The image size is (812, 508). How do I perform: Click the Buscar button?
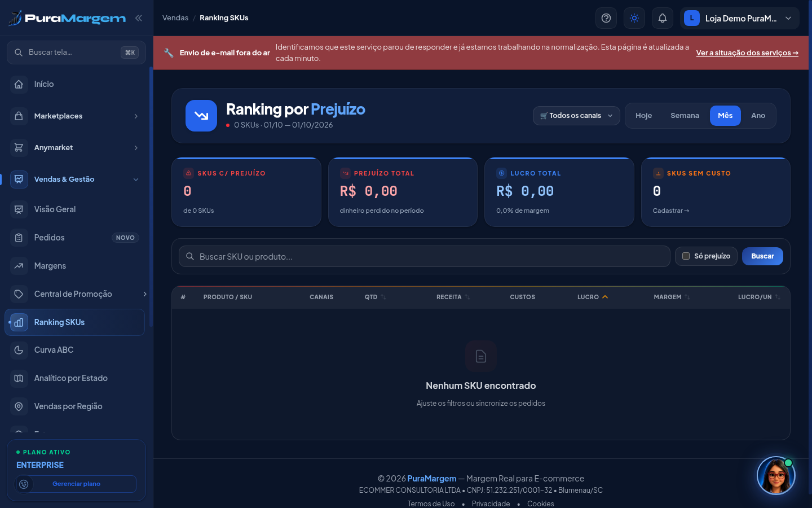[762, 256]
